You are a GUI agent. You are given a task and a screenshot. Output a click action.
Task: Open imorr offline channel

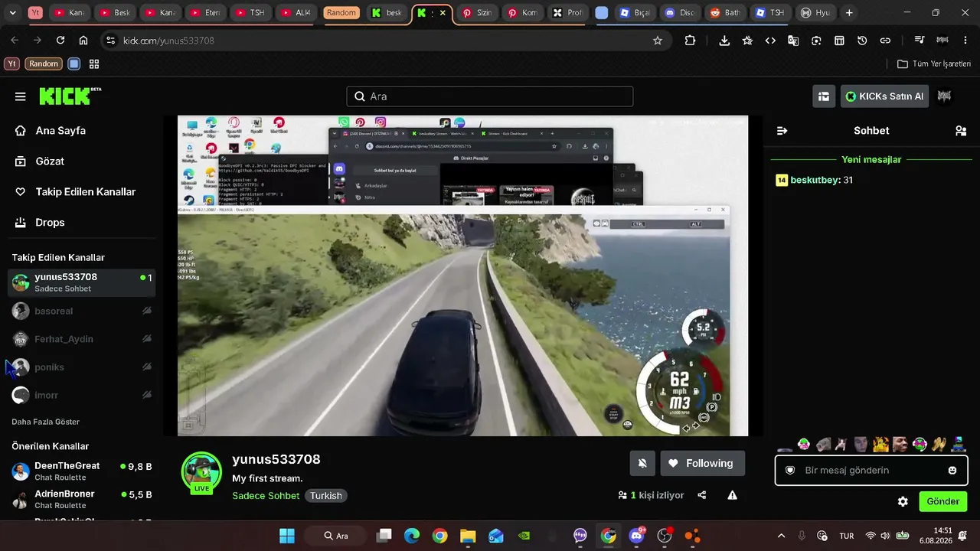(82, 395)
